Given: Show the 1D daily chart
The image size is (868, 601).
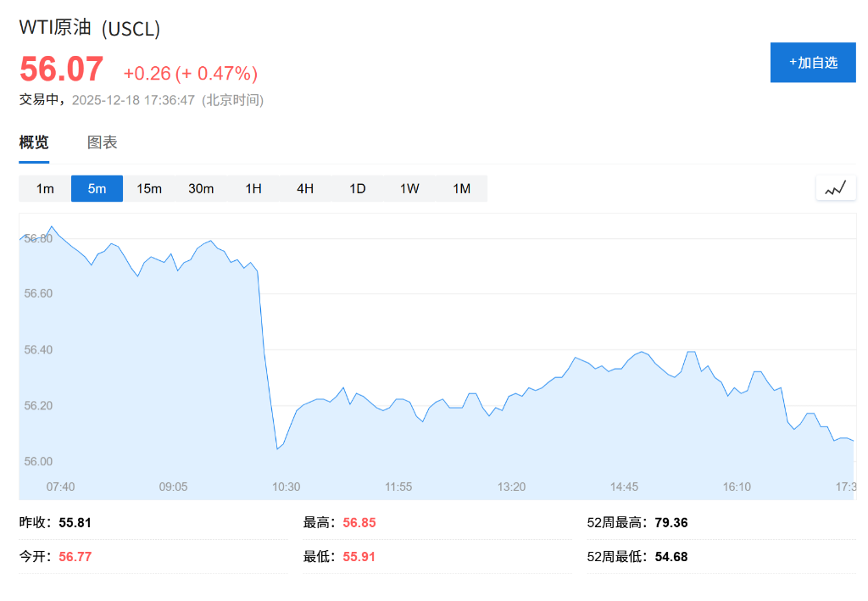Looking at the screenshot, I should coord(358,188).
